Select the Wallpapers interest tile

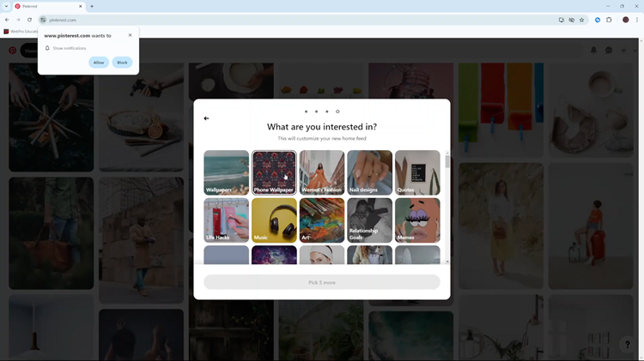[x=226, y=172]
